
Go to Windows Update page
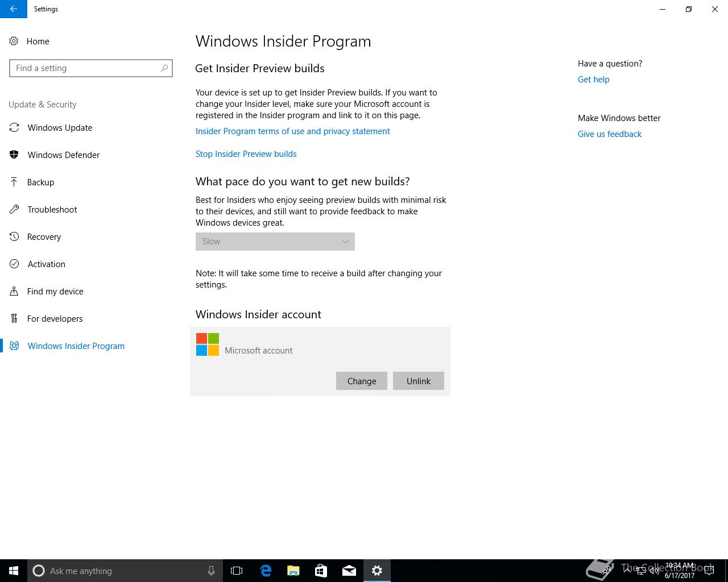click(60, 127)
